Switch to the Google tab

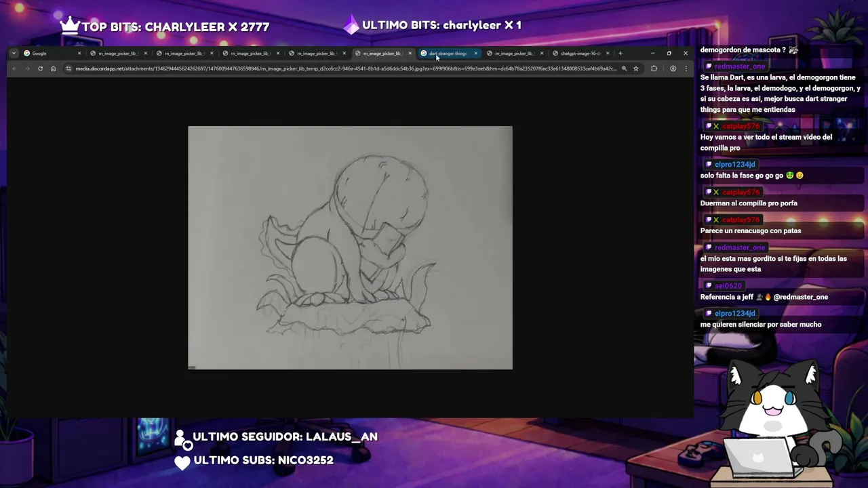click(52, 53)
